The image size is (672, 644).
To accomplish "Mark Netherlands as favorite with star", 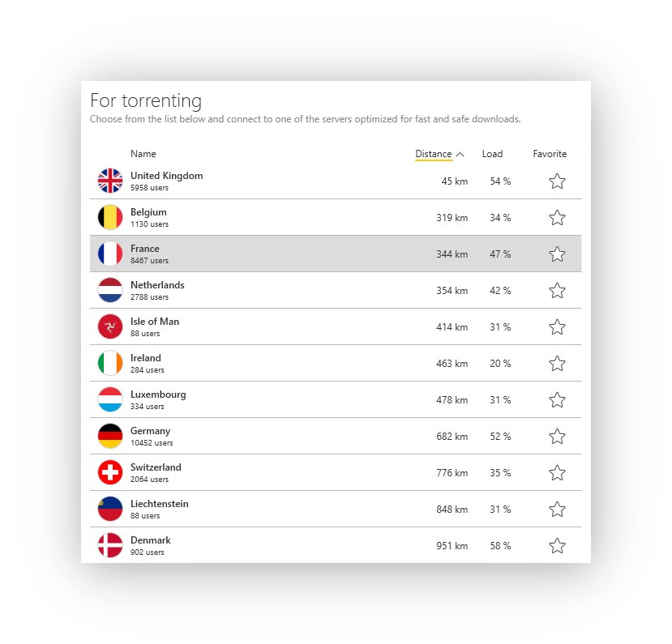I will 557,290.
